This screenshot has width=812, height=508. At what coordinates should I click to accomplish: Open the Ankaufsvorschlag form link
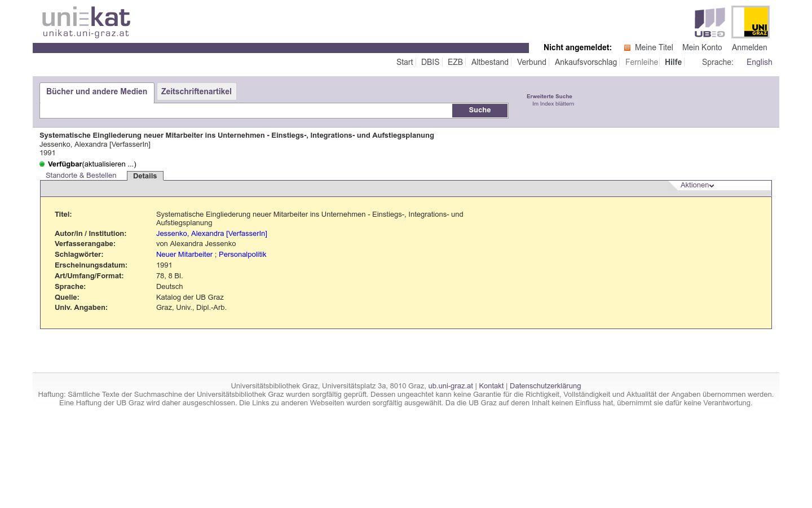click(x=586, y=62)
